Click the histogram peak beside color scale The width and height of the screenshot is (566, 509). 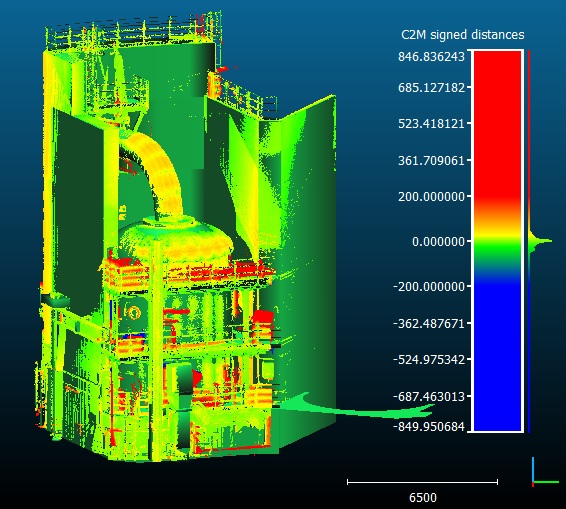(540, 241)
